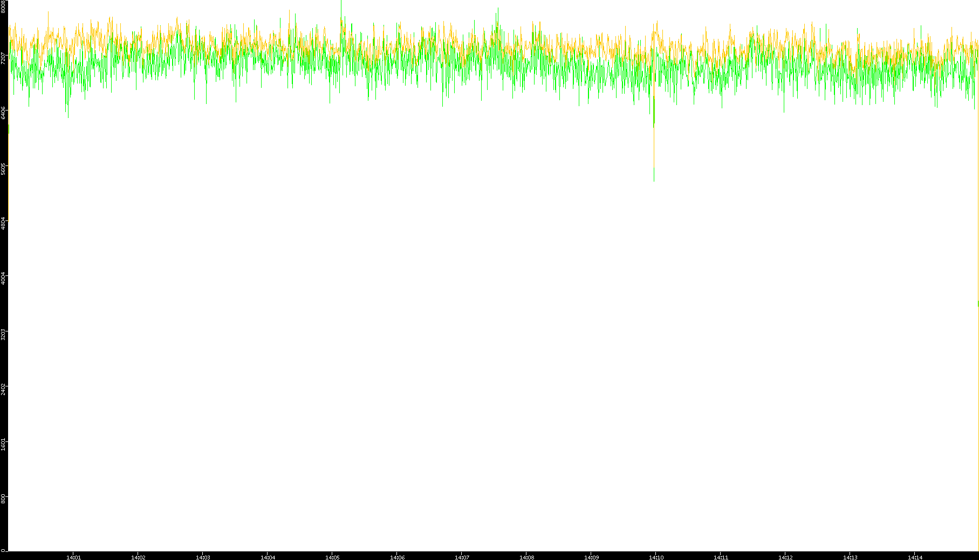
Task: Pick the 5605 vertical axis value
Action: pyautogui.click(x=3, y=168)
